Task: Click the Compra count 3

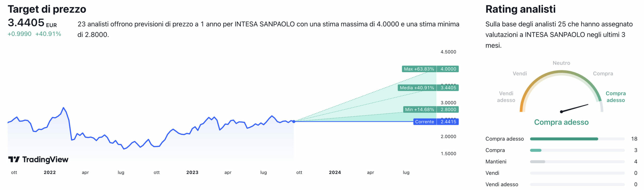Action: 636,150
